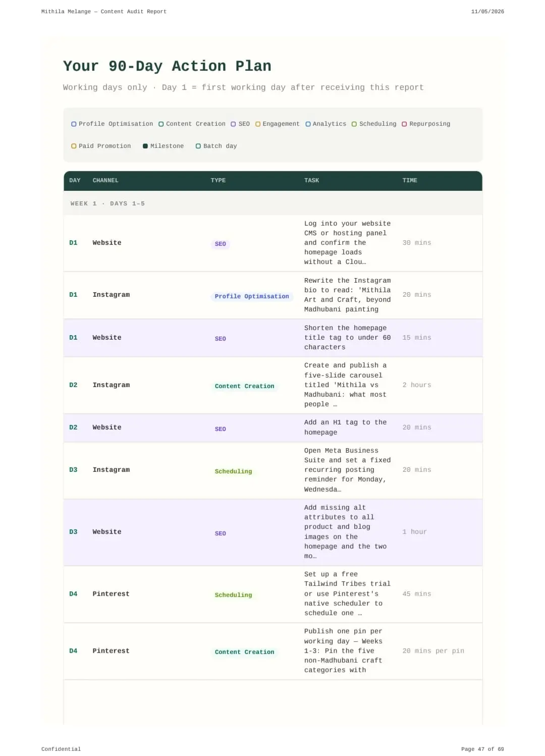The image size is (545, 756).
Task: Click '20 mins' in the Meta Business Suite row
Action: pos(417,470)
